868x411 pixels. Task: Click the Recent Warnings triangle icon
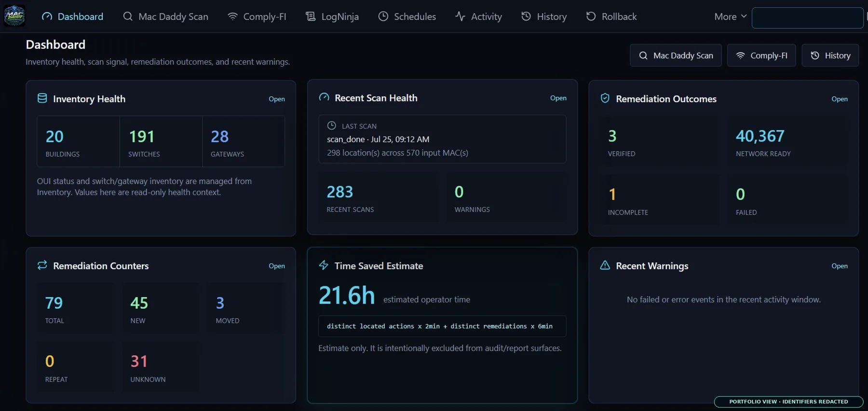(605, 265)
